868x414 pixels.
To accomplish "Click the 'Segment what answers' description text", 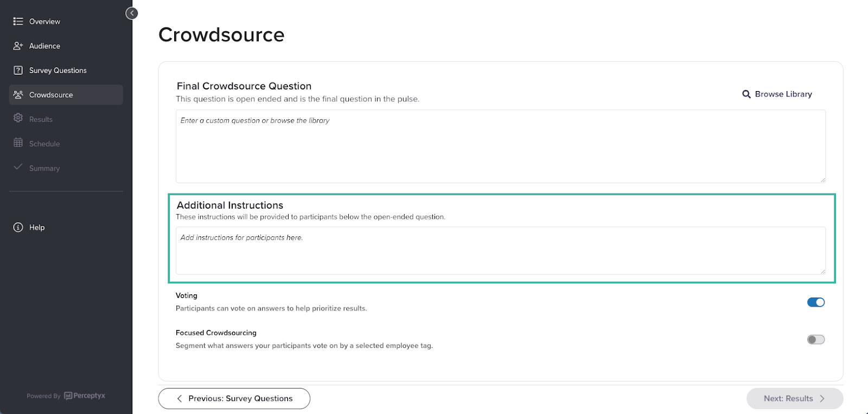I will tap(304, 346).
